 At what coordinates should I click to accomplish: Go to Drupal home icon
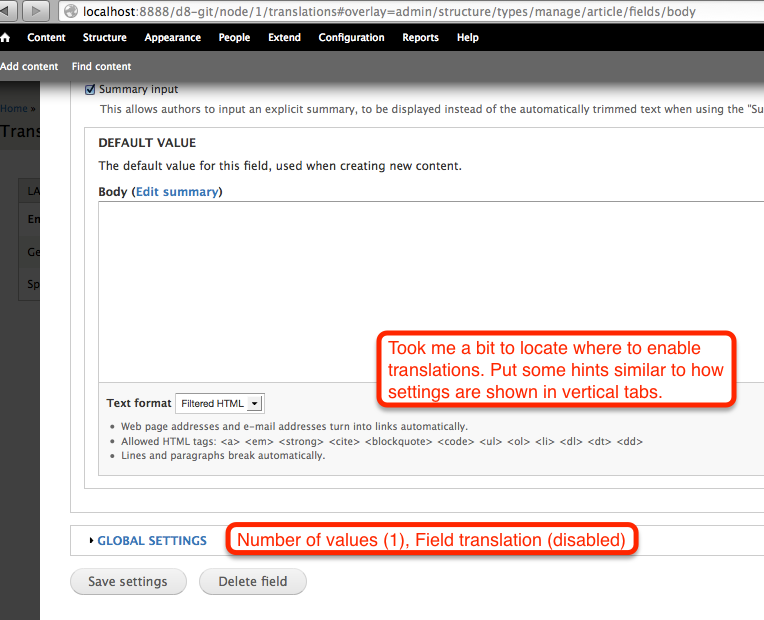tap(5, 38)
